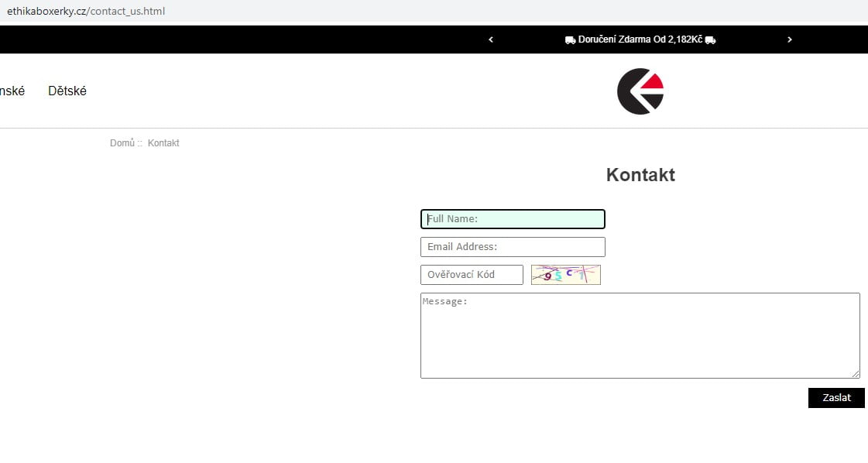Click inside the Message text area
Image resolution: width=868 pixels, height=463 pixels.
(640, 335)
